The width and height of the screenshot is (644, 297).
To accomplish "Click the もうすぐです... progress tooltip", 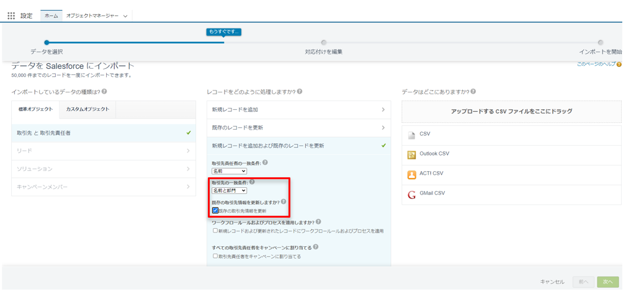I will click(x=223, y=31).
